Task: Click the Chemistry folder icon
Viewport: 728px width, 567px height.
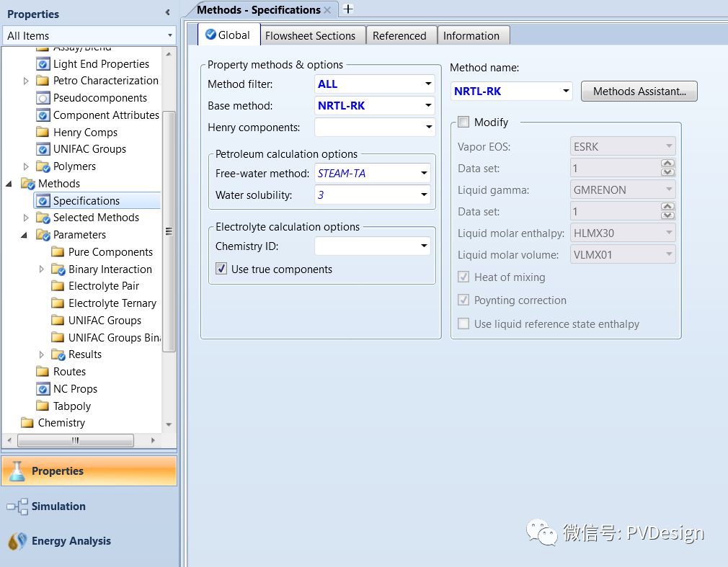Action: point(28,422)
